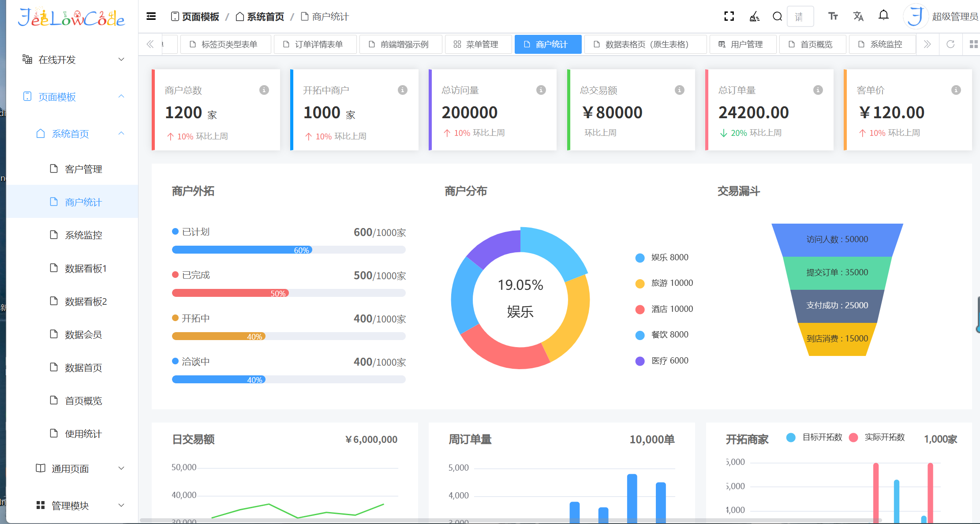Screen dimensions: 980x524
Task: Expand the 在线开发 sidebar menu
Action: [73, 60]
